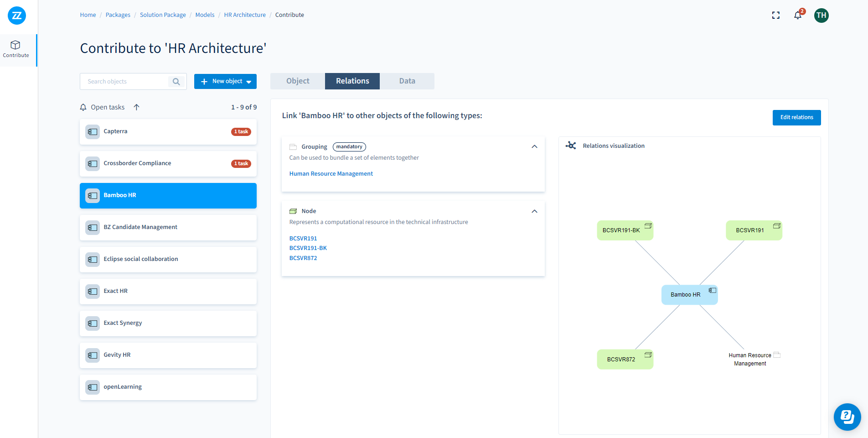Screen dimensions: 868x438
Task: Go to Home breadcrumb
Action: (88, 15)
